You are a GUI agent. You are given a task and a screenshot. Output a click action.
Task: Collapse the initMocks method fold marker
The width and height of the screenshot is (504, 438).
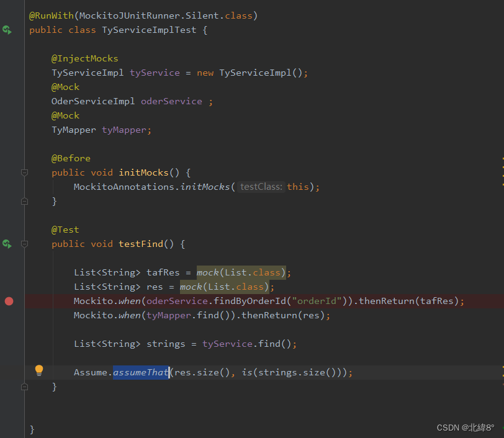coord(24,172)
